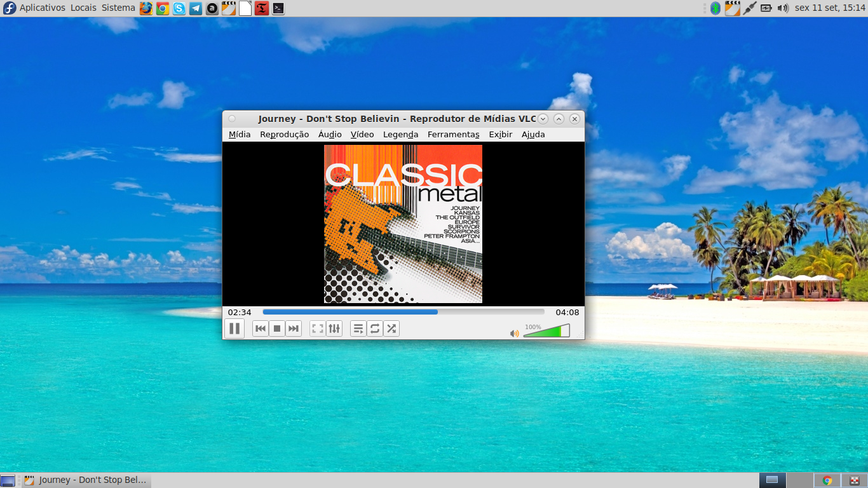Pause playback with the pause button
Screen dimensions: 868x488
click(x=234, y=329)
